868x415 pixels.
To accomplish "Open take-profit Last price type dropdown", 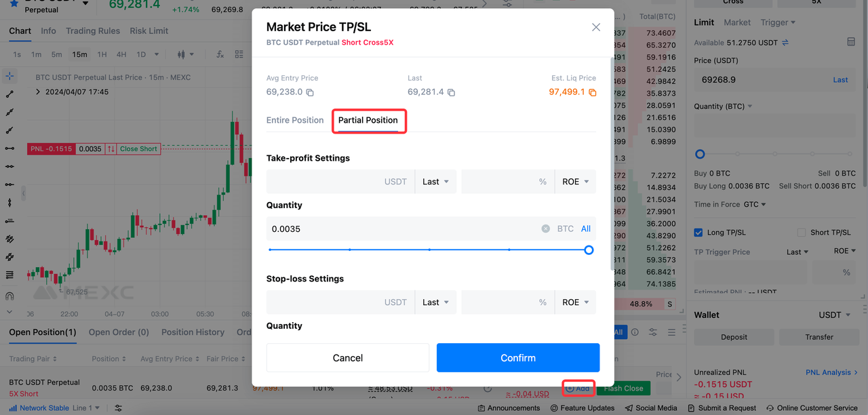I will (x=435, y=182).
